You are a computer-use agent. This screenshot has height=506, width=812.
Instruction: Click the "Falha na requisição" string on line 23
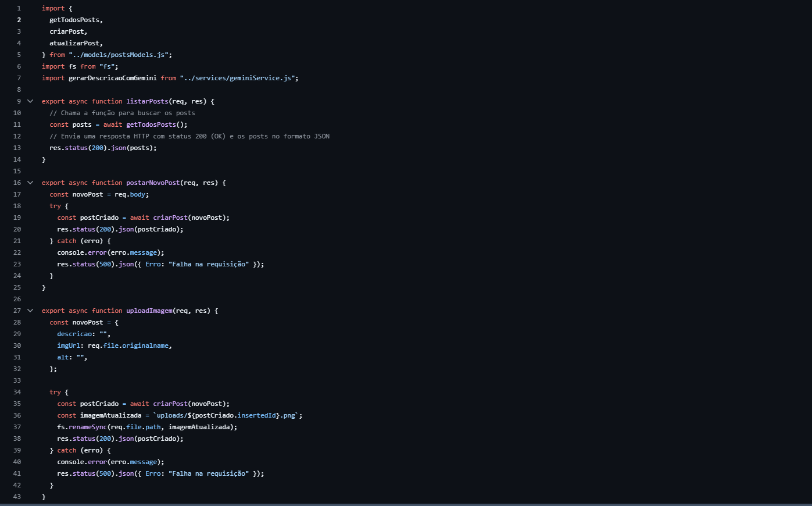tap(209, 263)
